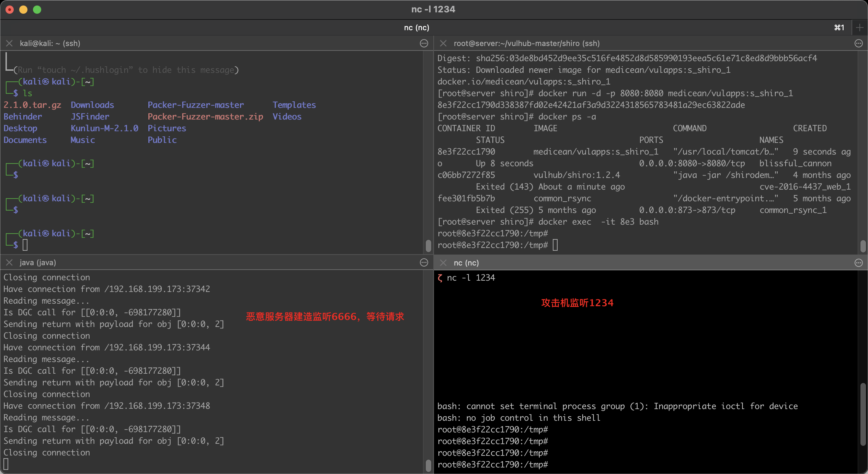Click the Templates directory name
This screenshot has height=474, width=868.
pyautogui.click(x=294, y=105)
